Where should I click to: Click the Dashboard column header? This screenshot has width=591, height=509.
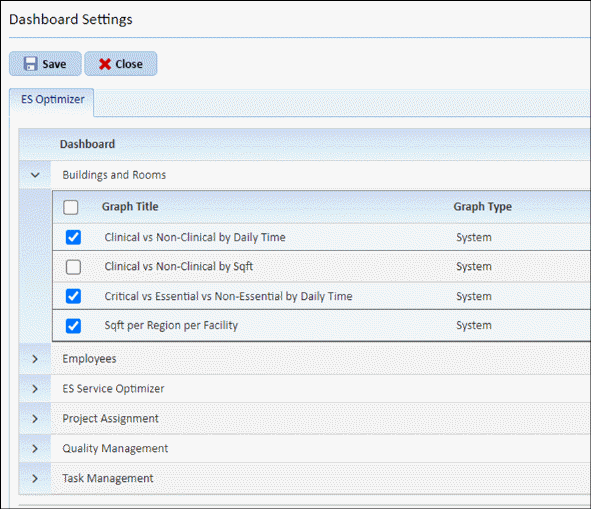[87, 144]
